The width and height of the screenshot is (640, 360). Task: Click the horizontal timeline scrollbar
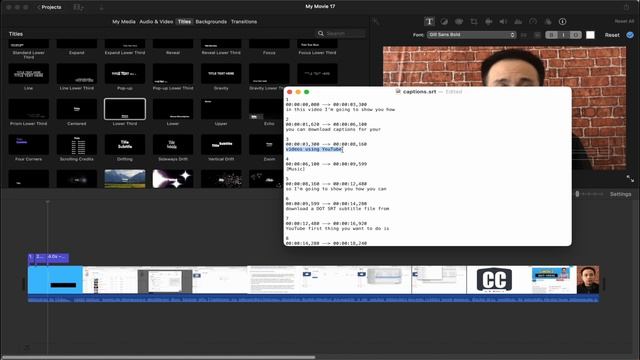(158, 358)
